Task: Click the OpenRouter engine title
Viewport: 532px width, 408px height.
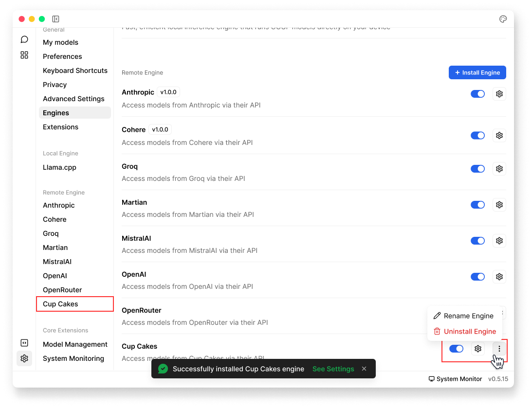Action: pos(142,310)
